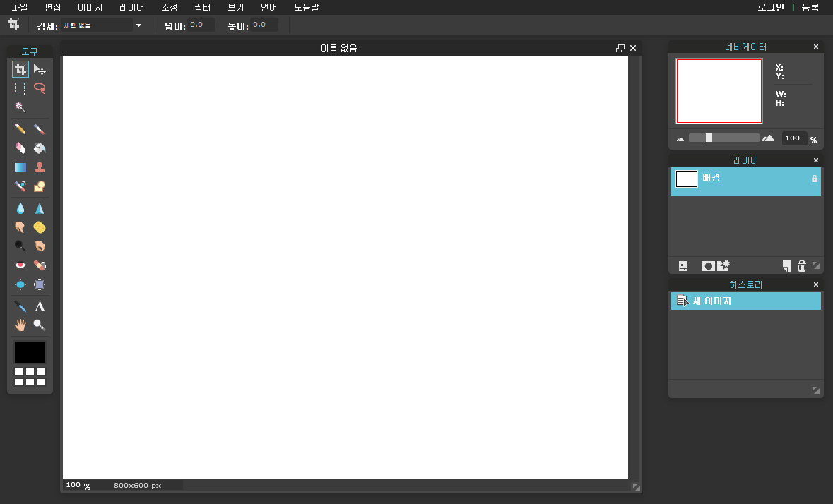833x504 pixels.
Task: Open the 레이어 menu
Action: point(131,8)
